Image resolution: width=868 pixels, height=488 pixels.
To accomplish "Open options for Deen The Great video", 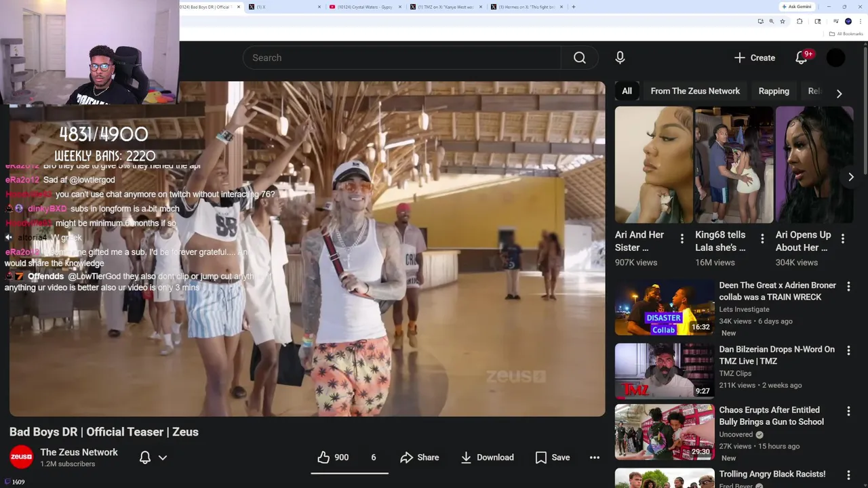I will click(x=848, y=287).
